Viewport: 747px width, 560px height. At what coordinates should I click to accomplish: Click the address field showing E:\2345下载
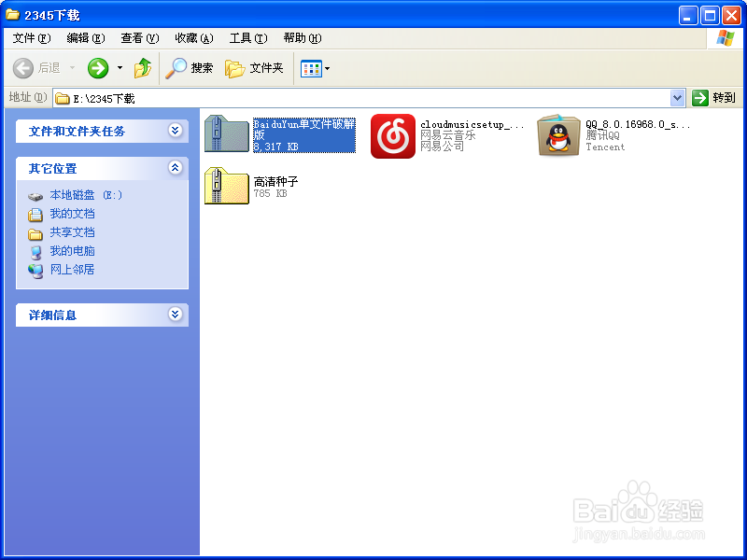pyautogui.click(x=369, y=98)
